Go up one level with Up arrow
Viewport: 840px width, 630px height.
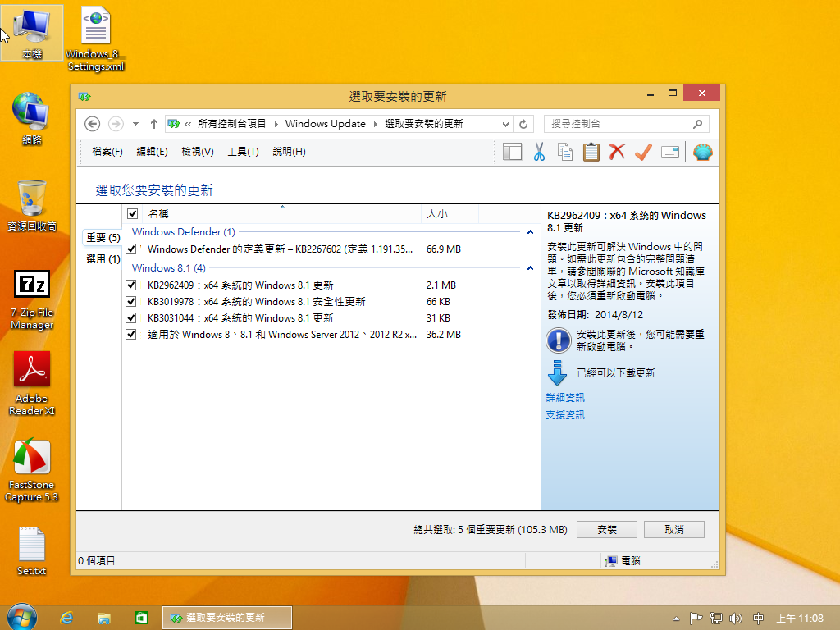[x=154, y=124]
